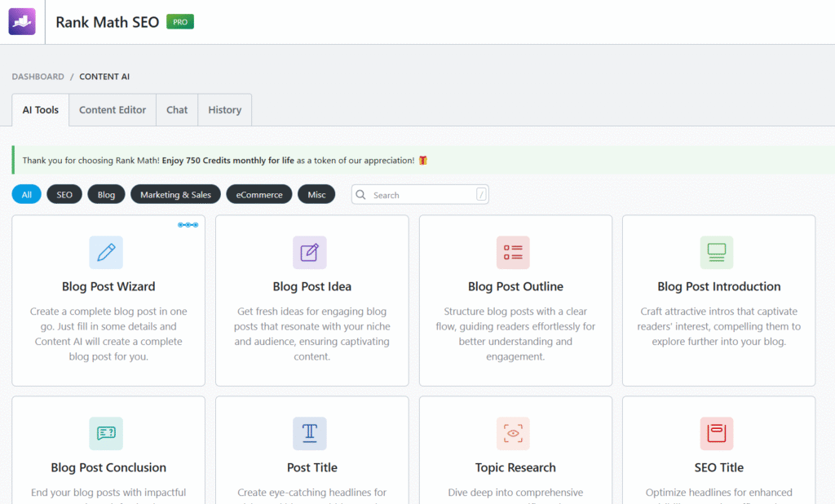Open the Blog Post Wizard title
This screenshot has width=835, height=504.
pos(108,286)
